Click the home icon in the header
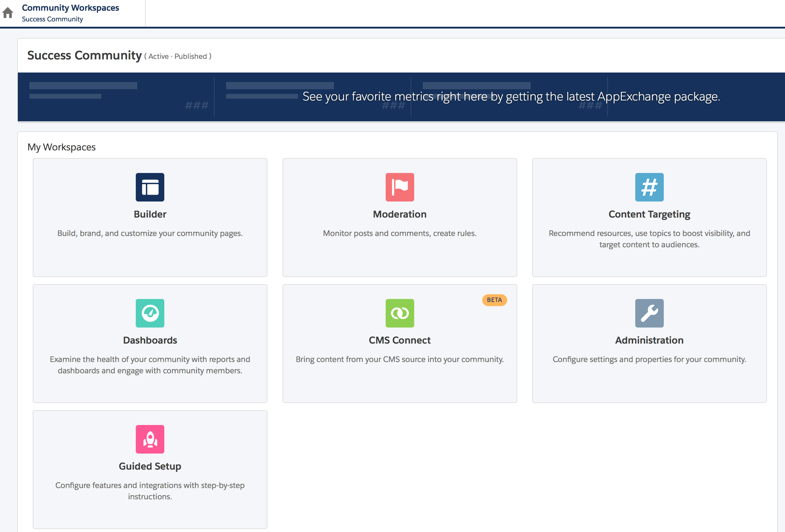785x532 pixels. 8,13
